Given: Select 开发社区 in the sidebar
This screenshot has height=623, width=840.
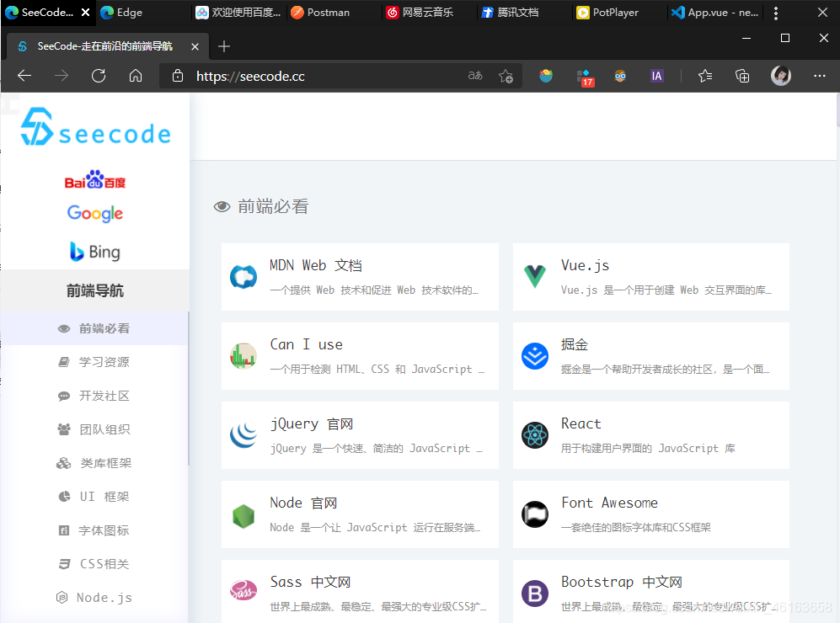Looking at the screenshot, I should pos(94,396).
